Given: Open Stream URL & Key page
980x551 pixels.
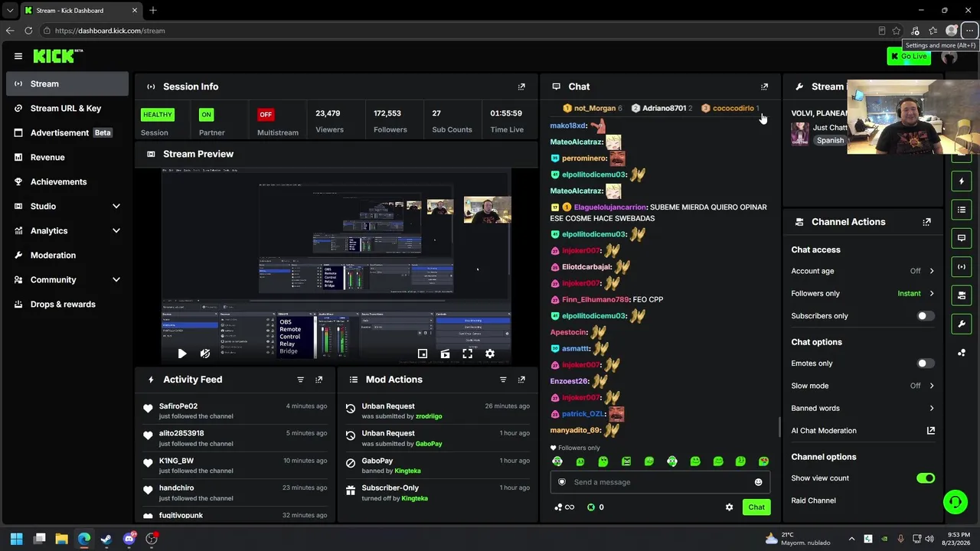Looking at the screenshot, I should 67,108.
